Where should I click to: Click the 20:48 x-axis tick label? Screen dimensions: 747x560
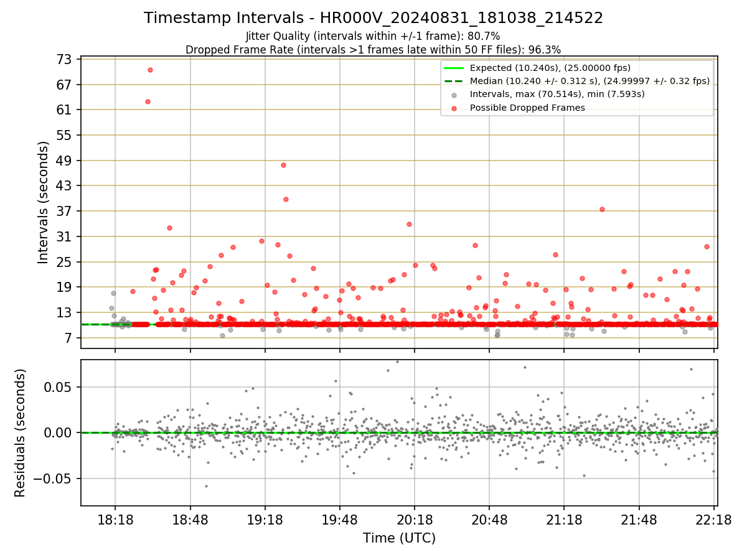489,519
